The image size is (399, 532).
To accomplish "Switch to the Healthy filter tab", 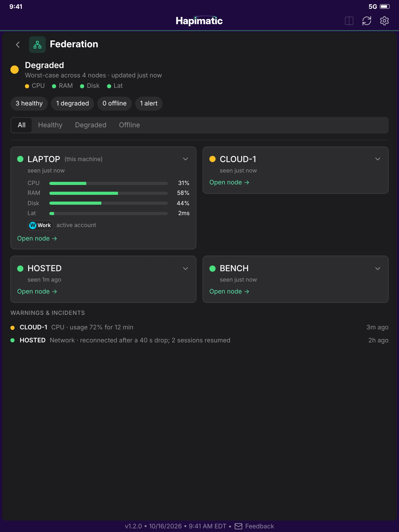I will point(50,125).
